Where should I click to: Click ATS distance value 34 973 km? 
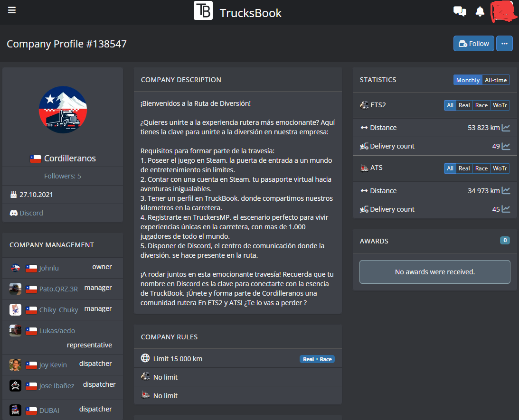tap(483, 191)
